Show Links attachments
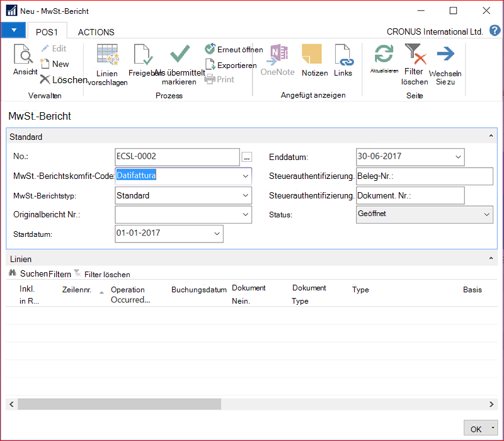Viewport: 504px width, 441px height. pyautogui.click(x=343, y=60)
